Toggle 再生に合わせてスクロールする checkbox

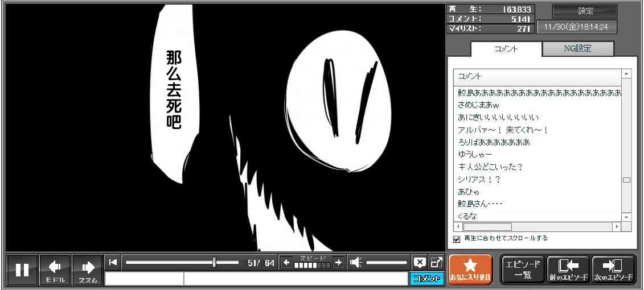pyautogui.click(x=457, y=239)
